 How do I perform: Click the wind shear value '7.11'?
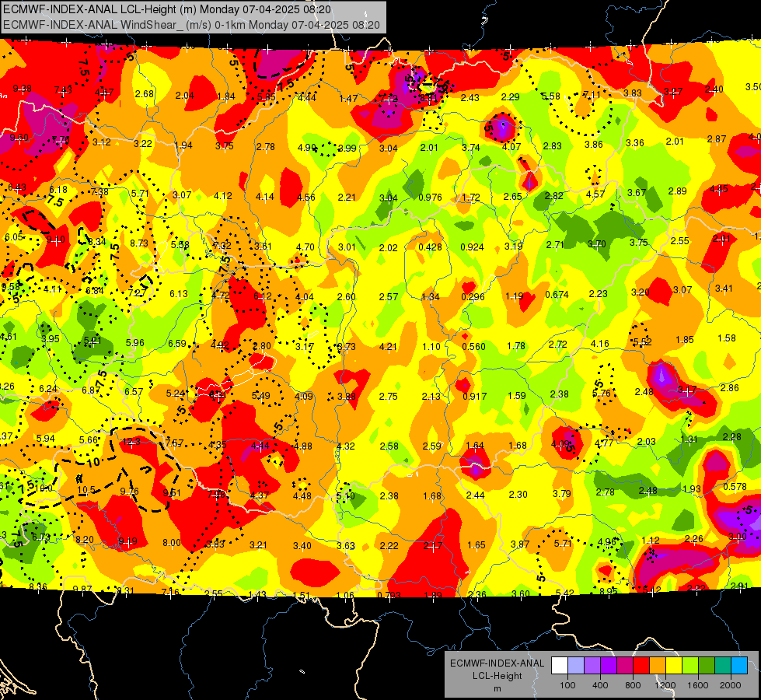[592, 95]
